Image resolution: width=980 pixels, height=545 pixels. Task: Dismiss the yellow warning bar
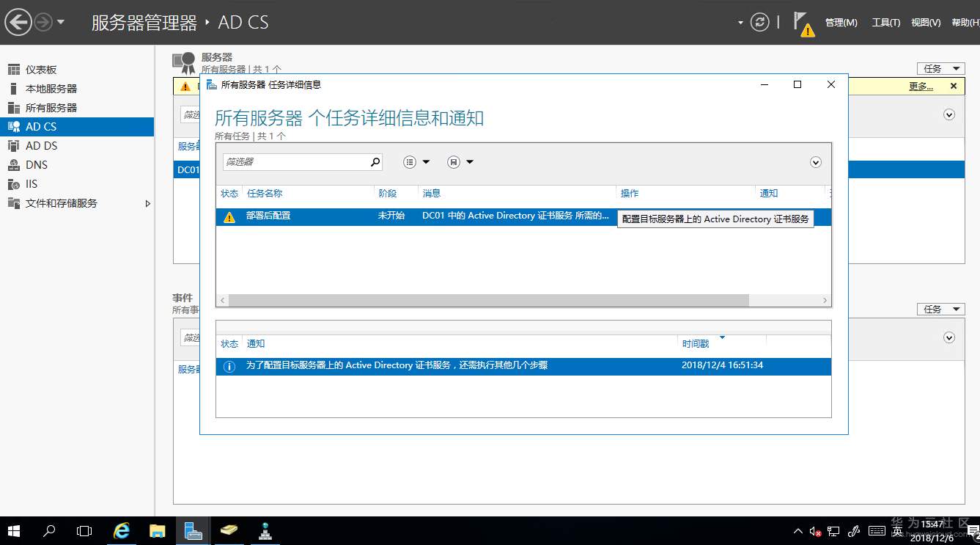pyautogui.click(x=954, y=86)
